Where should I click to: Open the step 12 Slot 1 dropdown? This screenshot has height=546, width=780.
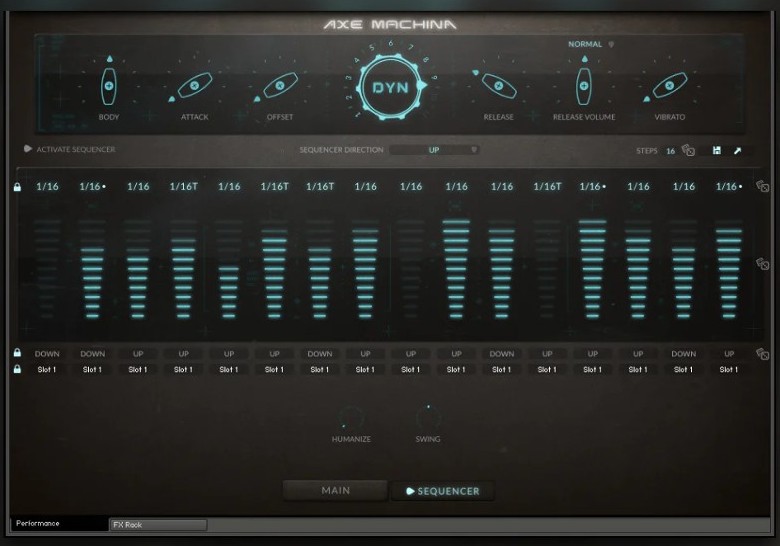[547, 369]
